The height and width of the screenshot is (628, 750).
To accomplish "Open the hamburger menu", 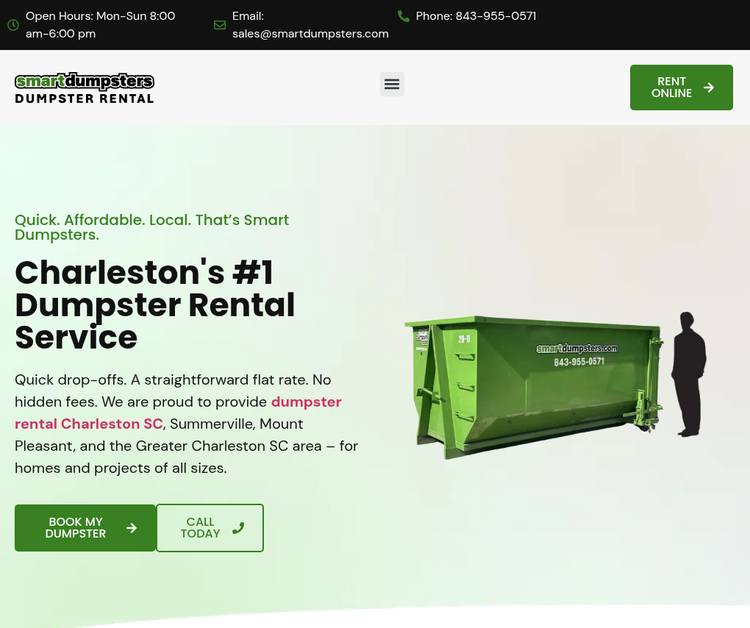I will (x=392, y=84).
